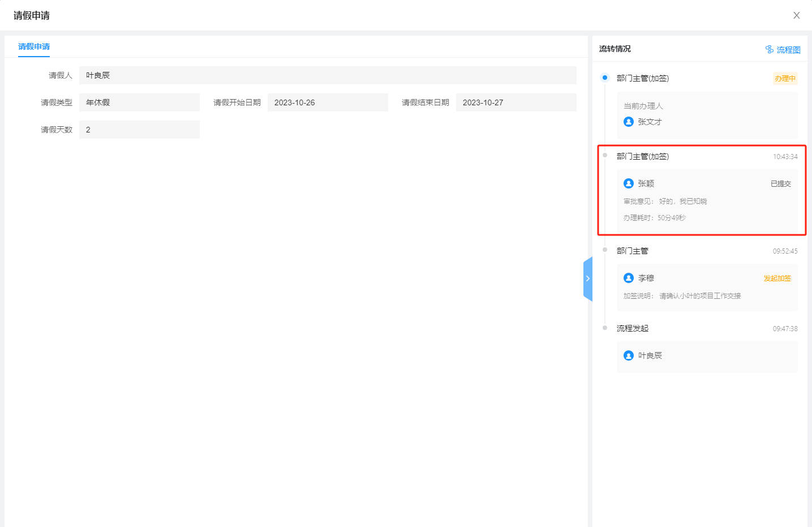Open the 流程图 link
Image resolution: width=812 pixels, height=527 pixels.
[788, 50]
